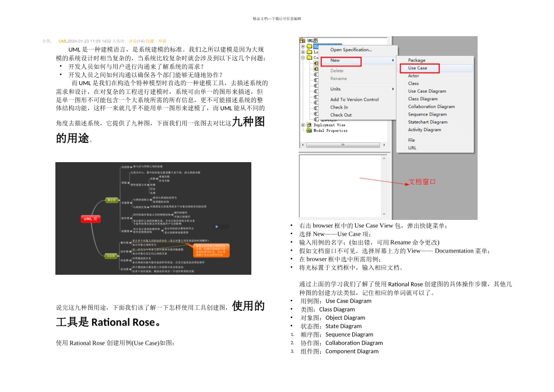Expand the Deployment View node
This screenshot has width=554, height=392.
(303, 125)
